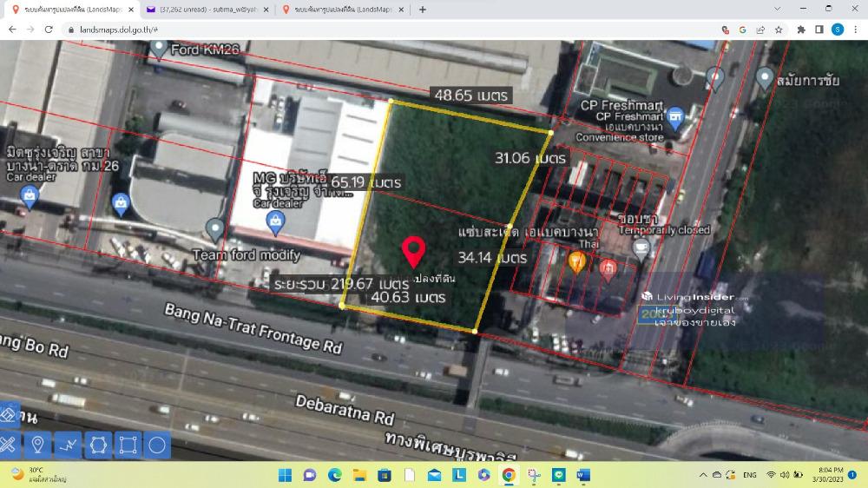Click the red land parcel pin marker
This screenshot has height=488, width=868.
click(x=415, y=252)
